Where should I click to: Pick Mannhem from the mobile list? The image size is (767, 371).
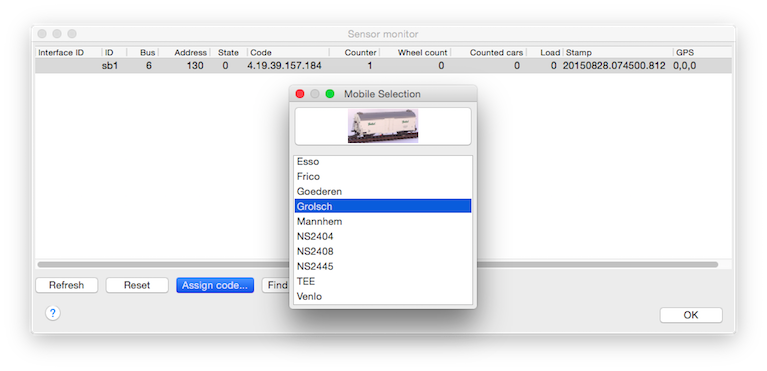tap(383, 221)
